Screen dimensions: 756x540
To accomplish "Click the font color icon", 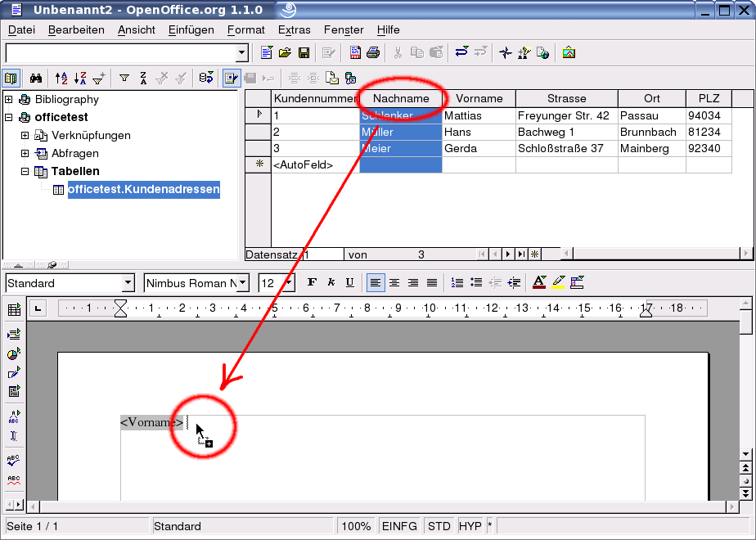I will (x=538, y=283).
